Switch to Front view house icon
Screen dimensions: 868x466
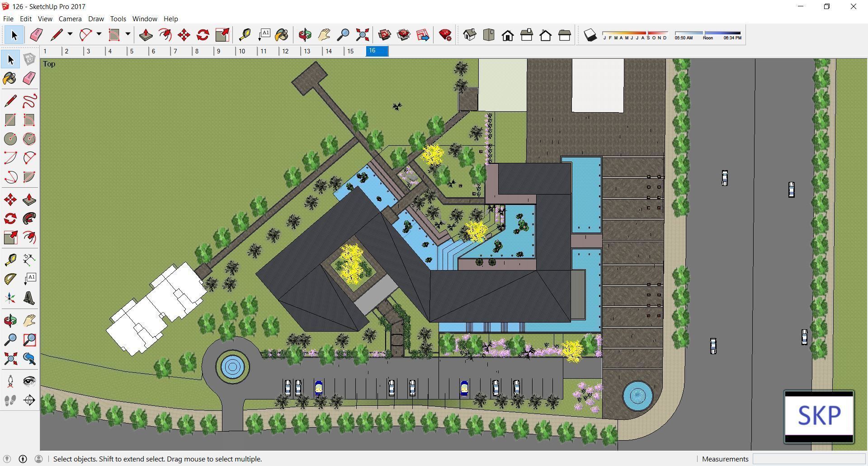tap(508, 35)
